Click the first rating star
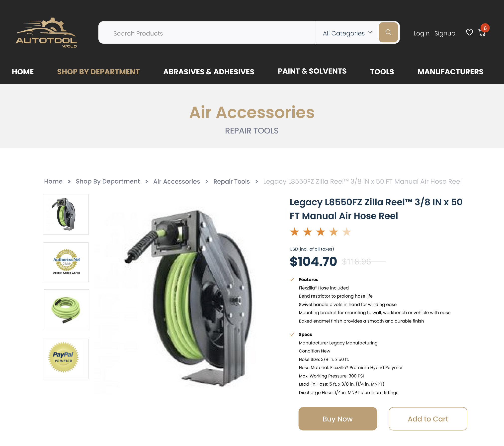Viewport: 504px width, 446px height. (295, 232)
